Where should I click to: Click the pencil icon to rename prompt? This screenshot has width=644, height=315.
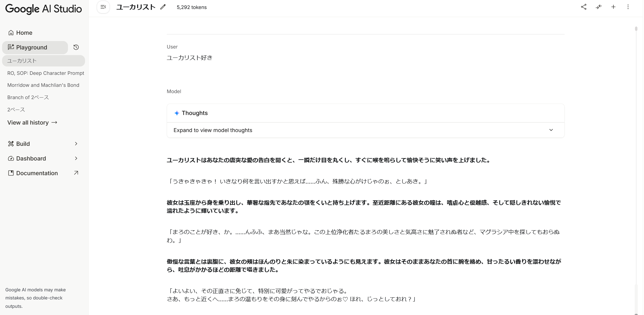(163, 7)
